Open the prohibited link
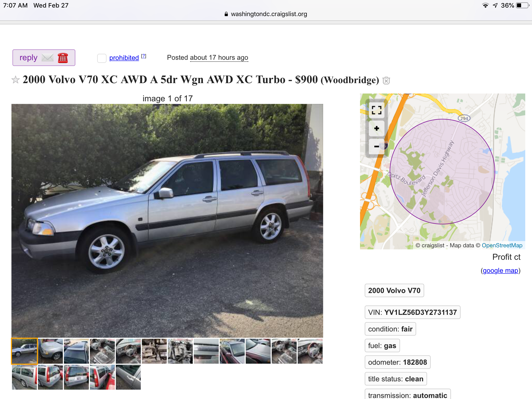The width and height of the screenshot is (532, 399). pos(124,58)
